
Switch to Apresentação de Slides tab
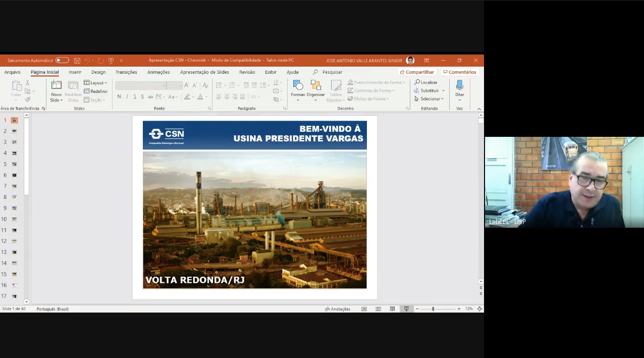coord(204,72)
